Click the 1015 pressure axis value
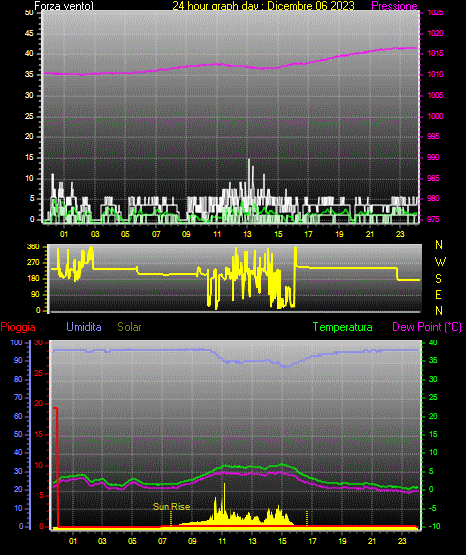The width and height of the screenshot is (466, 555). coord(435,53)
